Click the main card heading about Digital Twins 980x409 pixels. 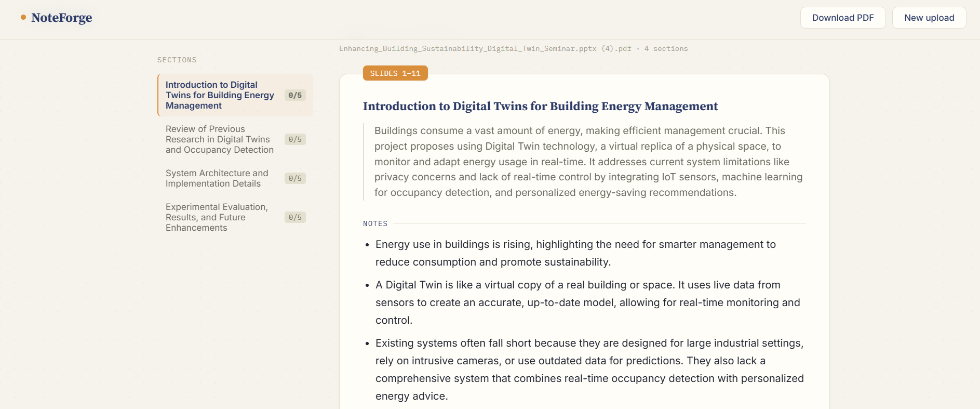coord(540,106)
